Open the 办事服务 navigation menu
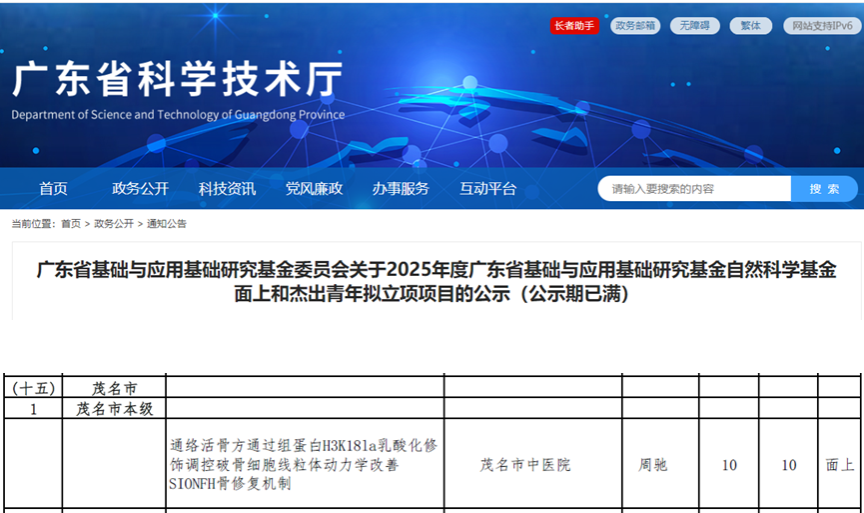 (400, 188)
